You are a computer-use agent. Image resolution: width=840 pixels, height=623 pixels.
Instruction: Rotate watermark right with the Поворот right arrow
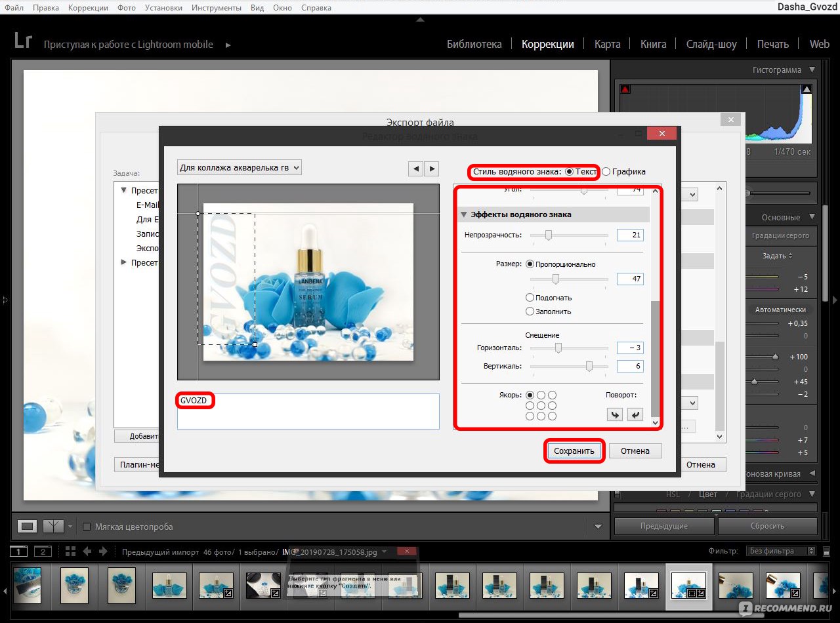[635, 414]
